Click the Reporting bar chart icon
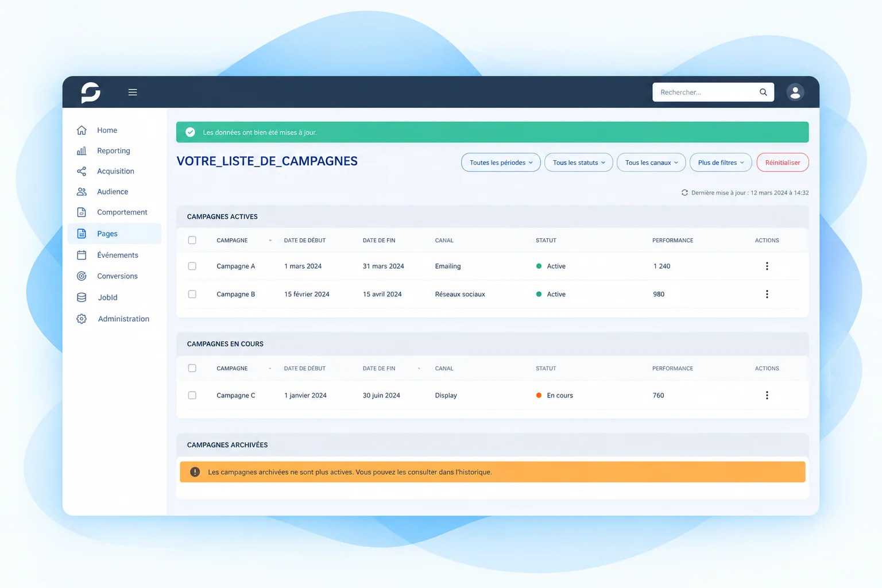The height and width of the screenshot is (588, 882). pyautogui.click(x=82, y=151)
